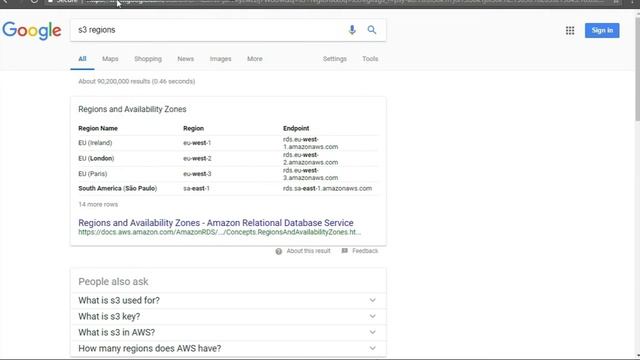
Task: Select the 'EU (London)' cell
Action: point(96,158)
